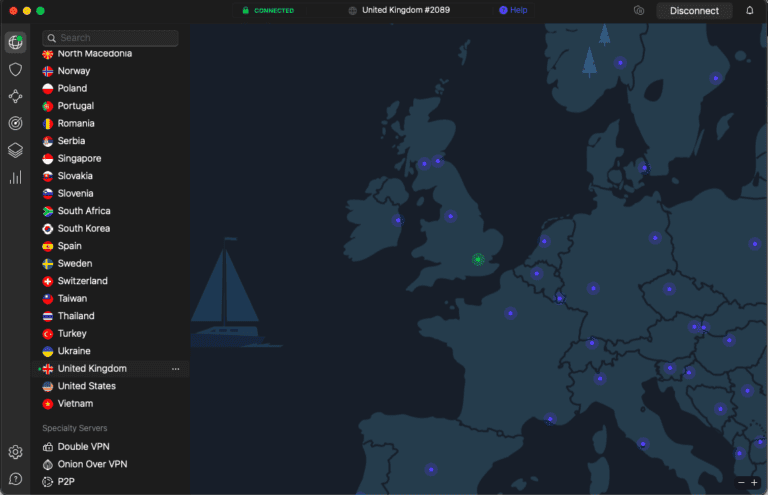
Task: Open the stacked layers sidebar icon
Action: pos(15,150)
